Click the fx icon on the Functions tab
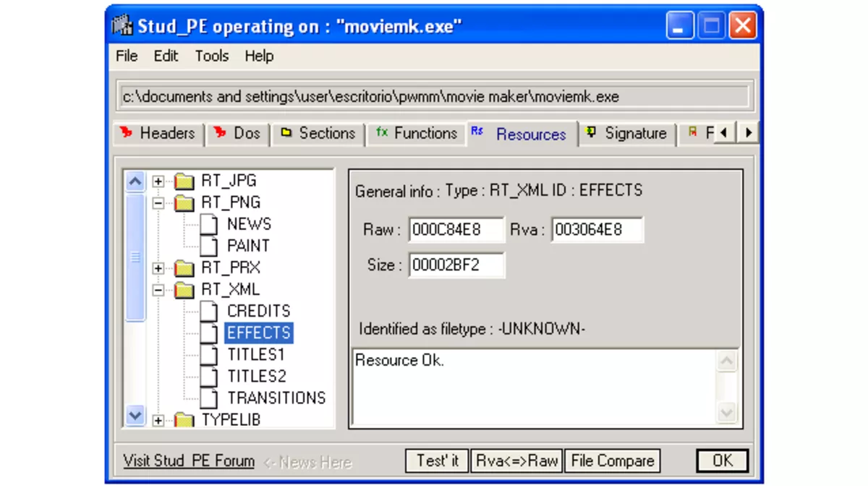Image resolution: width=868 pixels, height=488 pixels. click(x=382, y=133)
